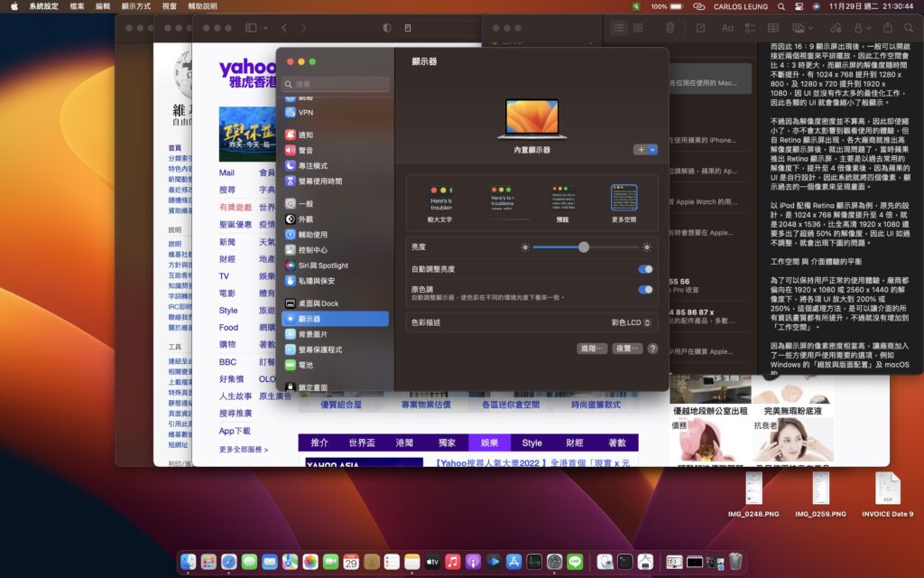This screenshot has width=924, height=578.
Task: Open Safari sidebar dropdown arrow
Action: click(266, 28)
